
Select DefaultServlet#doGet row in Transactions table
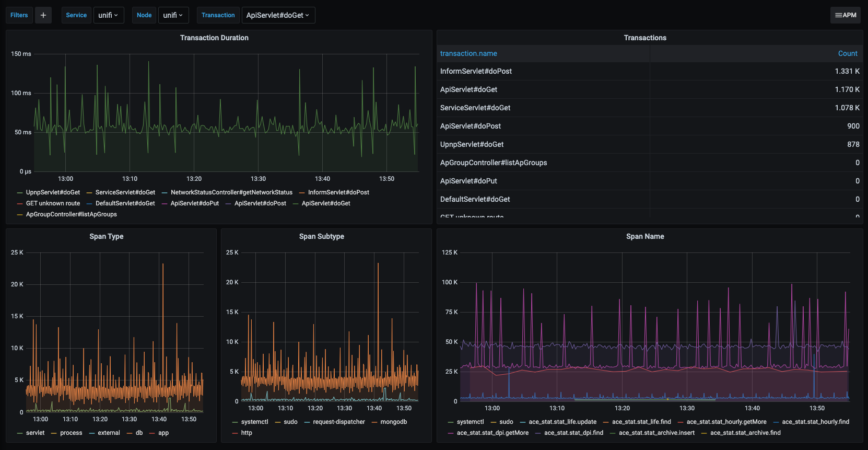(x=650, y=199)
